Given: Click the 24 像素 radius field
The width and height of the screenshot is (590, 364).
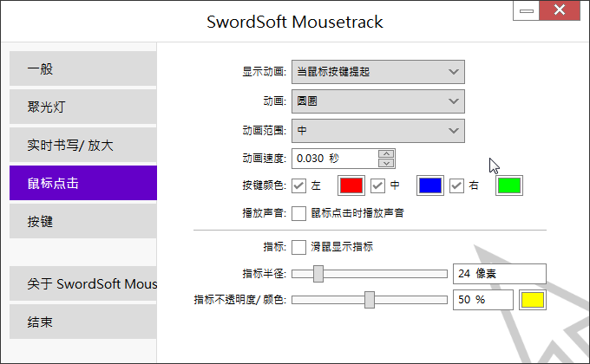Looking at the screenshot, I should (x=500, y=274).
